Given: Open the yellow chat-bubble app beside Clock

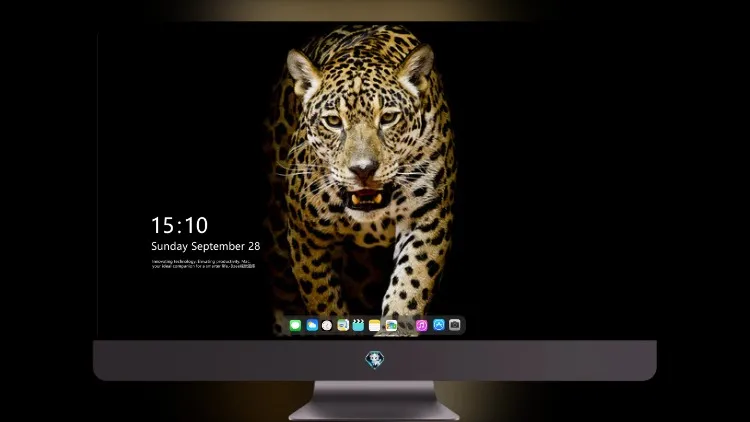Looking at the screenshot, I should click(x=342, y=325).
